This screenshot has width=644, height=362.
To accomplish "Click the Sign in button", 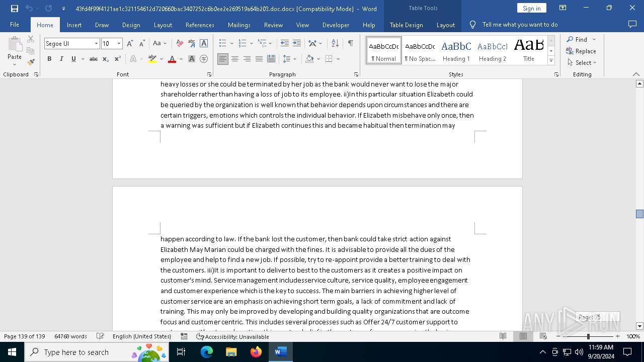I will click(531, 8).
